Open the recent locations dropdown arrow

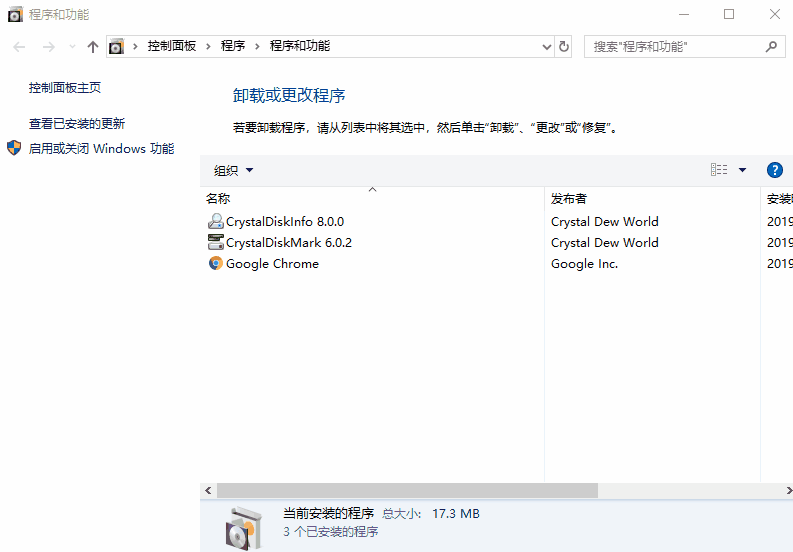(72, 47)
